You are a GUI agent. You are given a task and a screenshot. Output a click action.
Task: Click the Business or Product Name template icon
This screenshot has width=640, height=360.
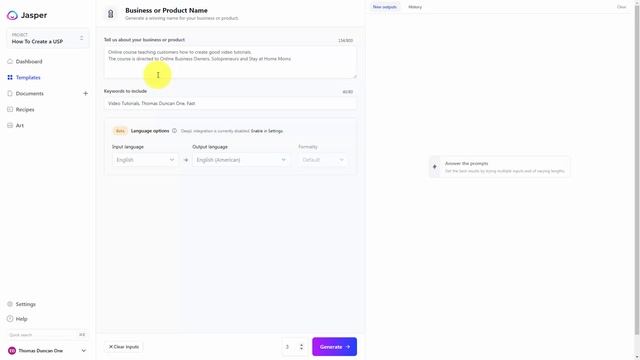point(111,14)
